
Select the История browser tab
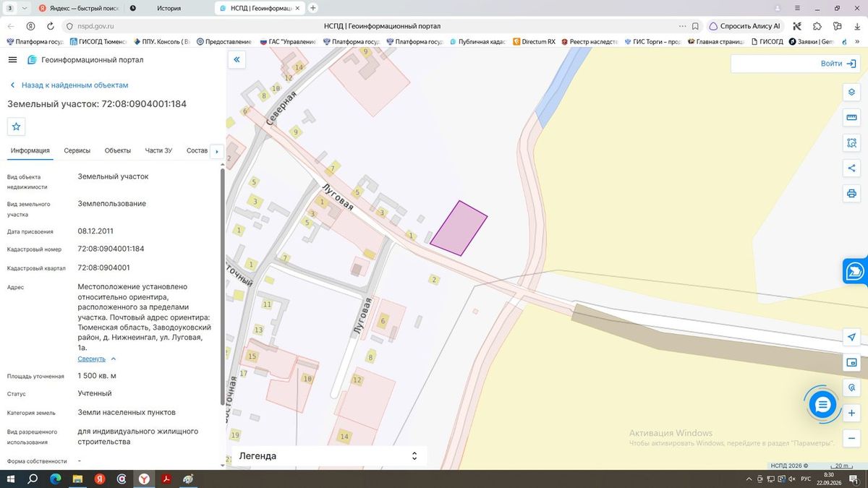coord(169,8)
